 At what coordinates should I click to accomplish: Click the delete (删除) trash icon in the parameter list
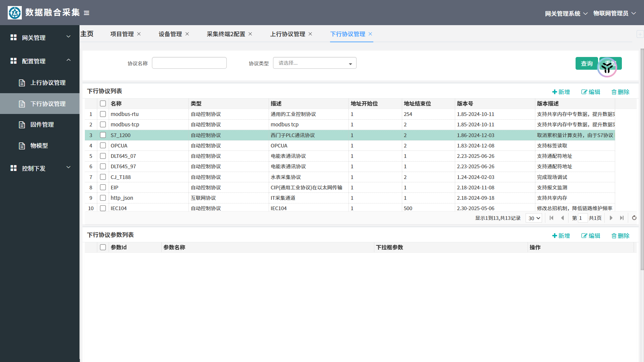[x=614, y=236]
